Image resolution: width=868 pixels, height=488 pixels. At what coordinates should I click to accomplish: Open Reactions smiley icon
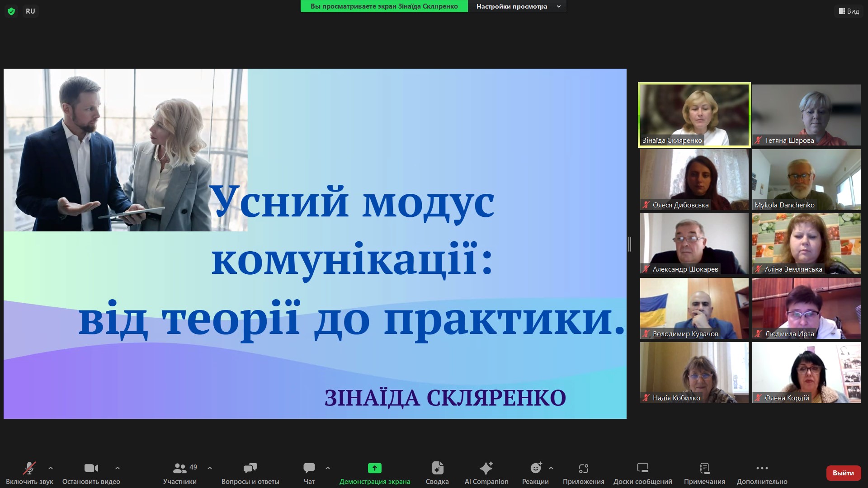[x=536, y=468]
